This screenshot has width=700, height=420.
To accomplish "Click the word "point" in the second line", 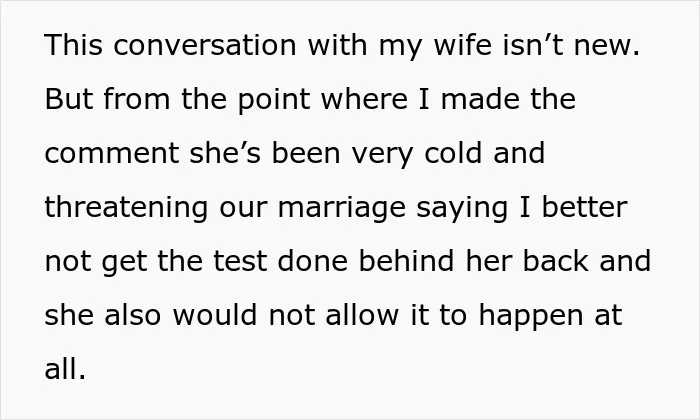I will [274, 100].
